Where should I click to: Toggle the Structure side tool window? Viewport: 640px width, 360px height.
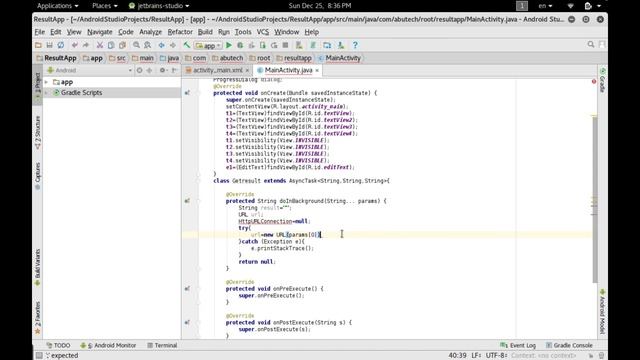click(x=38, y=132)
